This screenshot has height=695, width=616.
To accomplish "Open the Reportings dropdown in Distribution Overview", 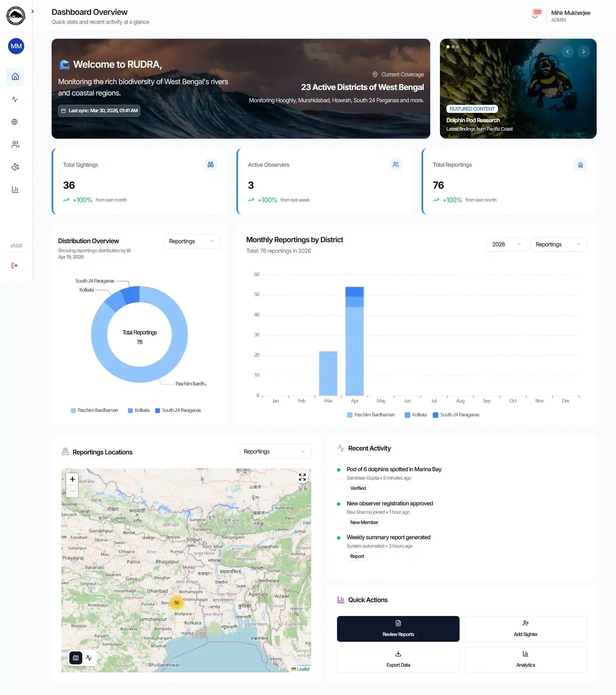I will [192, 241].
